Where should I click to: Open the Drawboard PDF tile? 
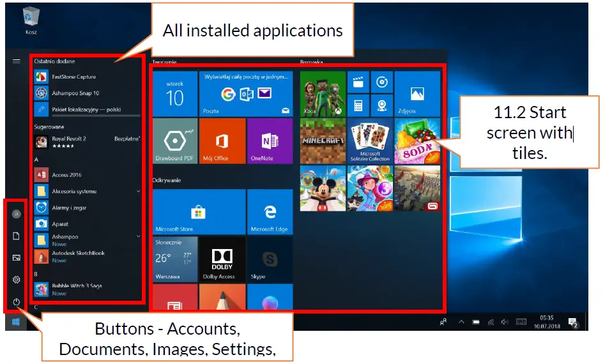(175, 141)
